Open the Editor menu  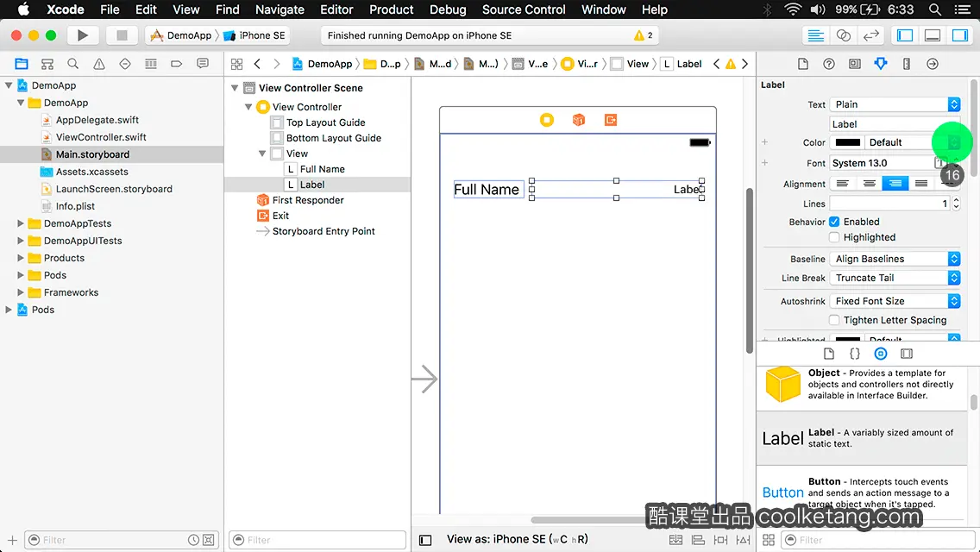(x=336, y=9)
